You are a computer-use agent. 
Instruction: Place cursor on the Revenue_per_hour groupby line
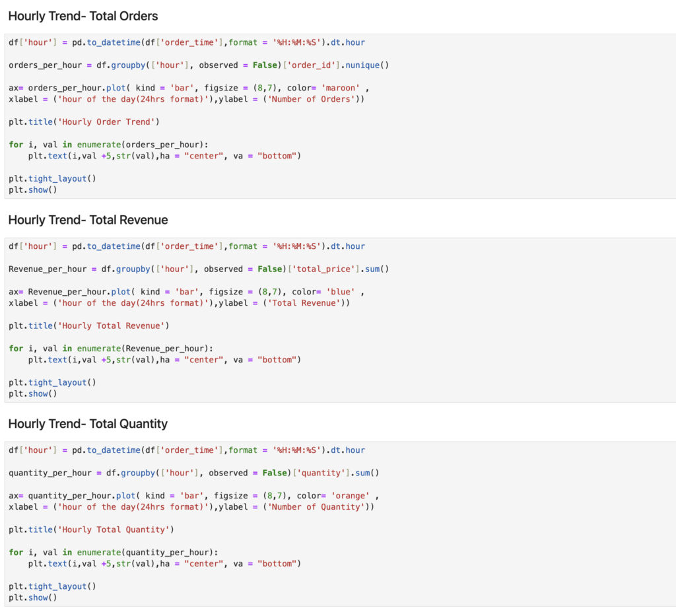click(x=198, y=269)
